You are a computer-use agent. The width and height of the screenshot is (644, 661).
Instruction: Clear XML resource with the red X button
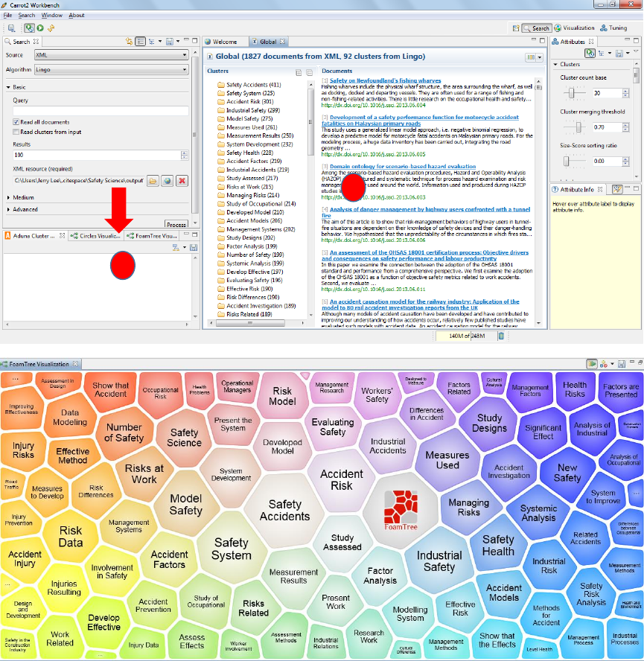pyautogui.click(x=182, y=181)
